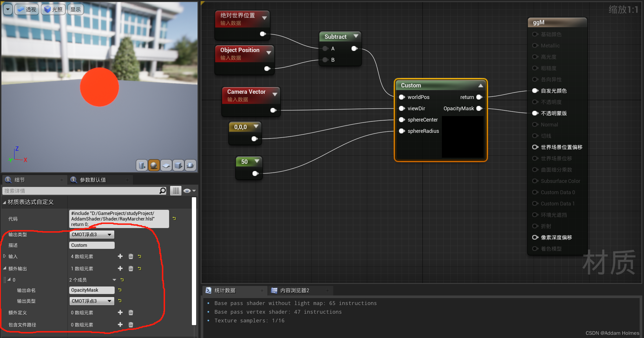644x338 pixels.
Task: Toggle the 光照 lit view mode button
Action: (x=54, y=9)
